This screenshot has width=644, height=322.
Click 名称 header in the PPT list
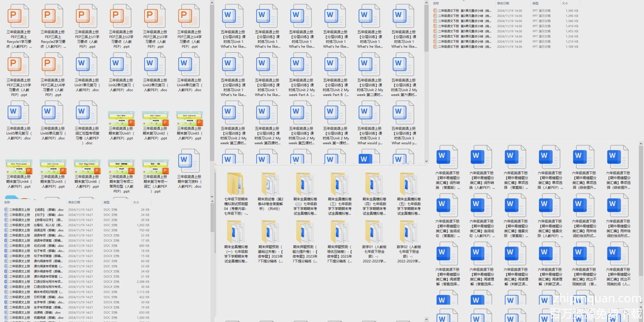pos(436,3)
